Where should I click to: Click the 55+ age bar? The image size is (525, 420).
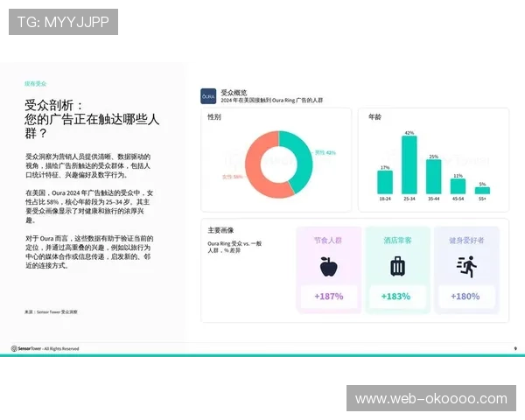(x=482, y=191)
